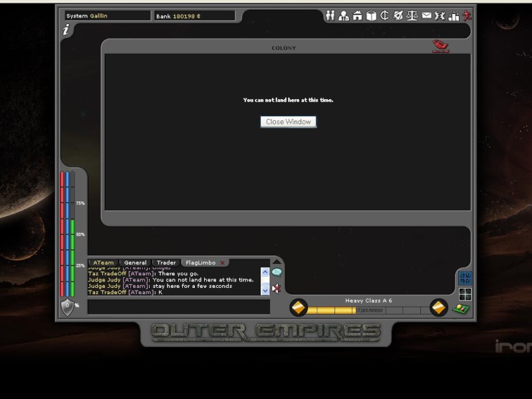This screenshot has height=399, width=532.
Task: Switch to the Trader chat tab
Action: pyautogui.click(x=166, y=263)
